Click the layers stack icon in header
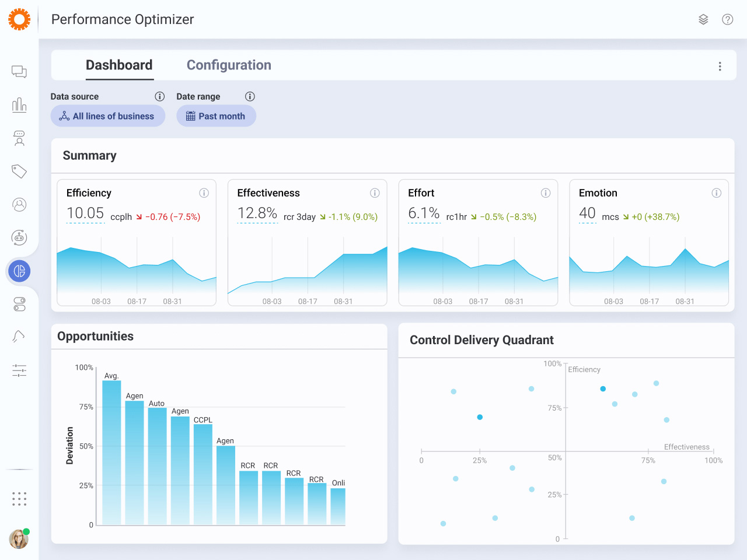 coord(703,19)
